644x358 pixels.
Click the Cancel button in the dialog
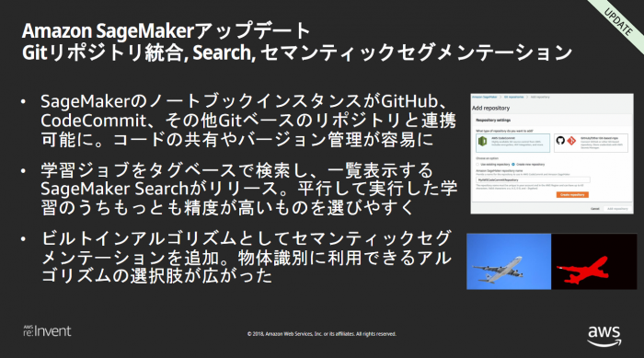tap(595, 209)
